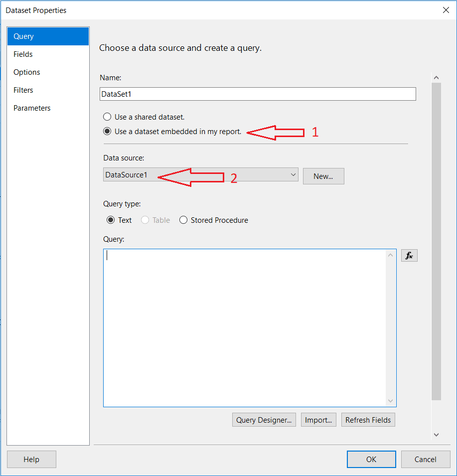Open Help for this dialog

coord(31,460)
